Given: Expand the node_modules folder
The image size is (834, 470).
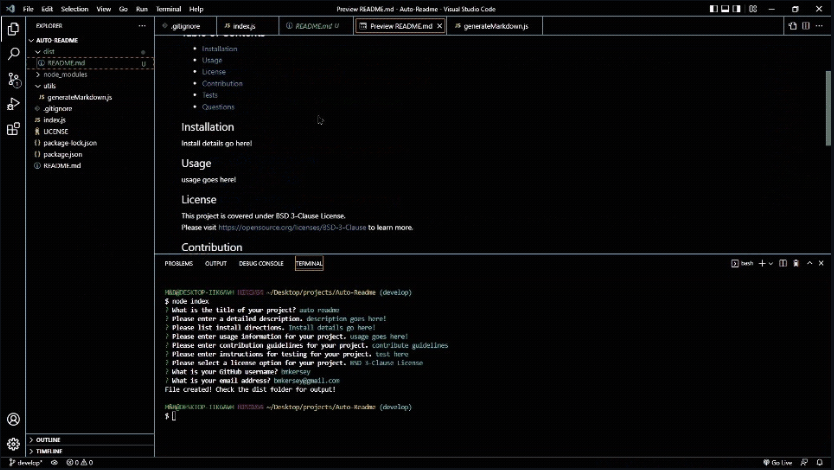Looking at the screenshot, I should pyautogui.click(x=38, y=74).
